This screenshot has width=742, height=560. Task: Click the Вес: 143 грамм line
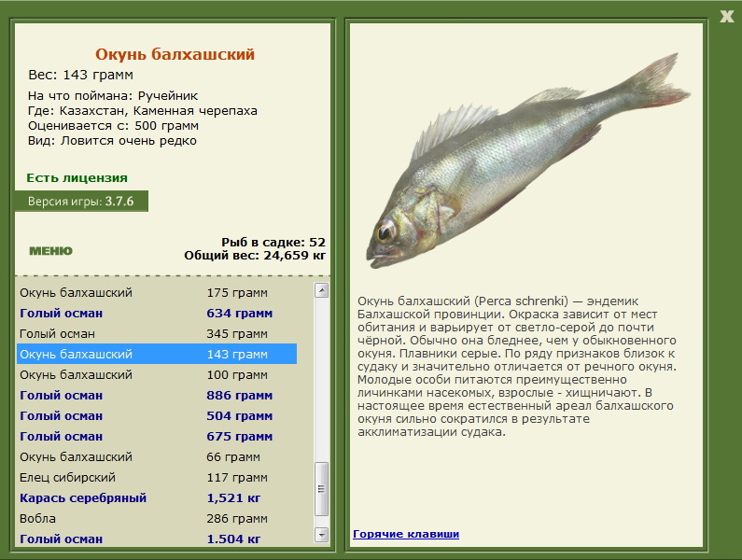tap(81, 75)
